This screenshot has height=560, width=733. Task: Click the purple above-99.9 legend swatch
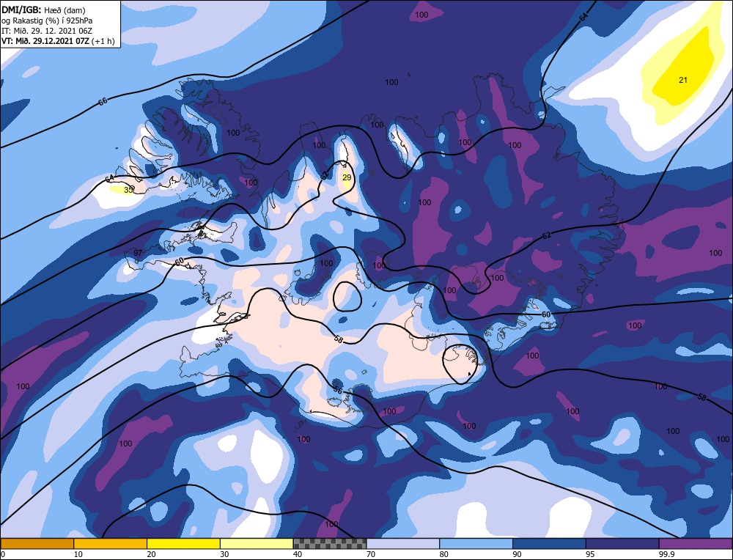point(696,543)
